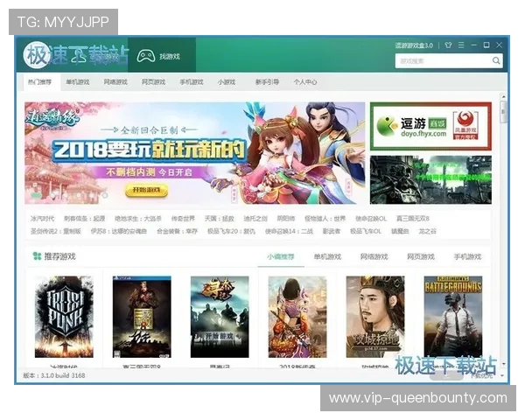
Task: Open the 真三国无双8 text link
Action: (x=413, y=219)
